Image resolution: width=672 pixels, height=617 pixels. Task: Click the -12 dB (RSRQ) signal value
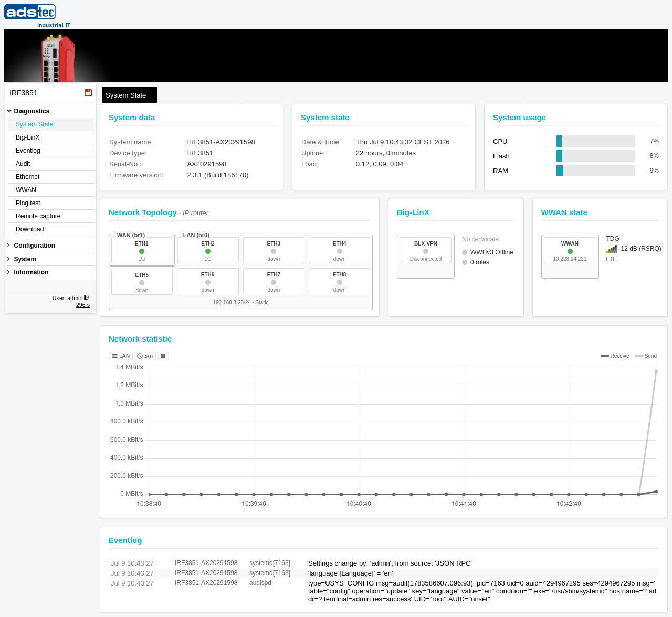(640, 249)
